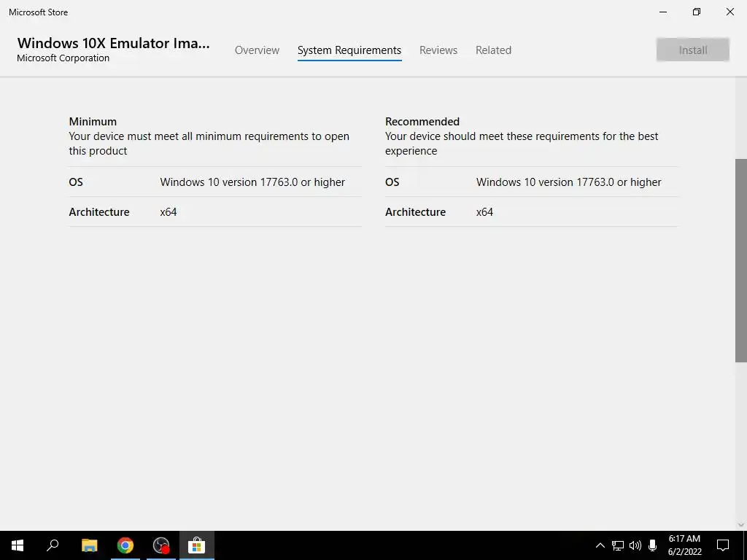Click Recommended OS version value
747x560 pixels.
tap(569, 182)
